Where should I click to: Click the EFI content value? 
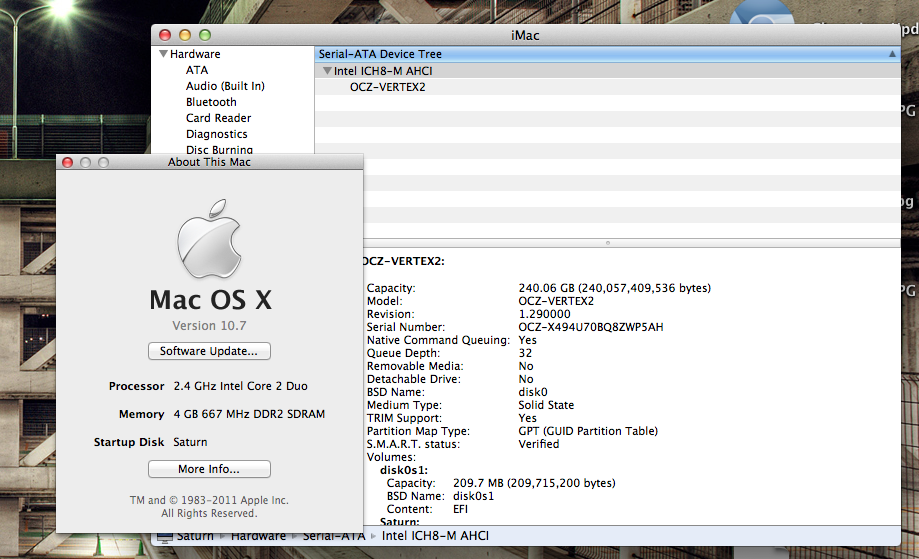(461, 509)
